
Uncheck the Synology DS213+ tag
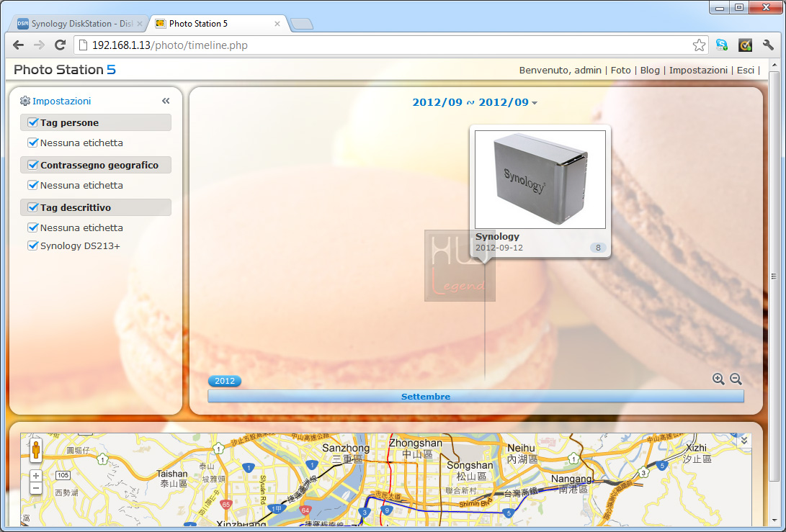coord(33,245)
